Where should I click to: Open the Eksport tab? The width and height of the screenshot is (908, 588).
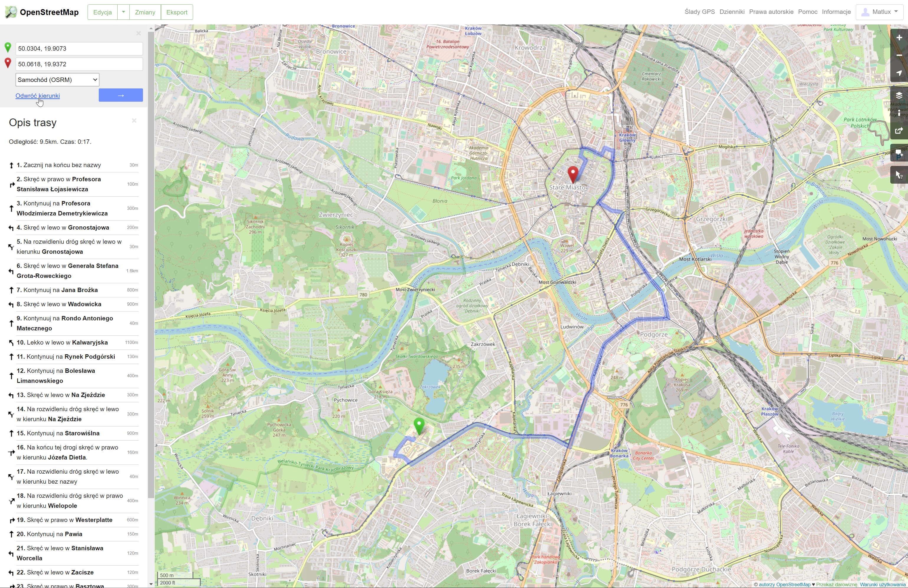pyautogui.click(x=177, y=12)
